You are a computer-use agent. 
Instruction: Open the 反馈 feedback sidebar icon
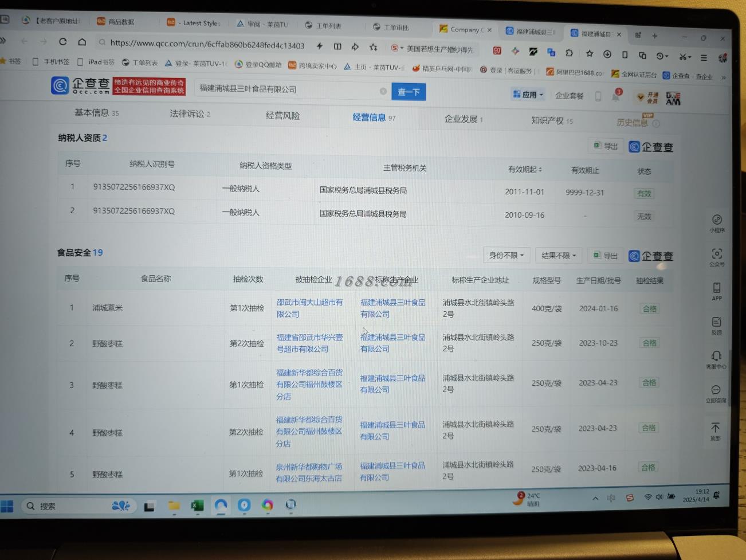716,325
